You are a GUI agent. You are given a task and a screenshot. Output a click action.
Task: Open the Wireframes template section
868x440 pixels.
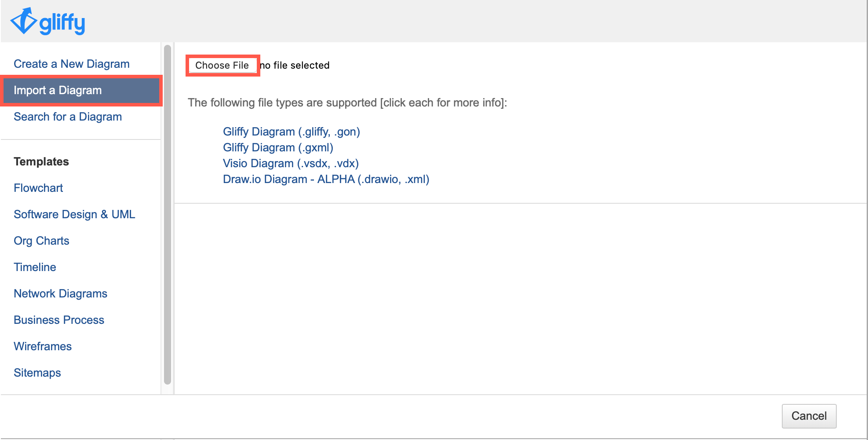tap(43, 346)
